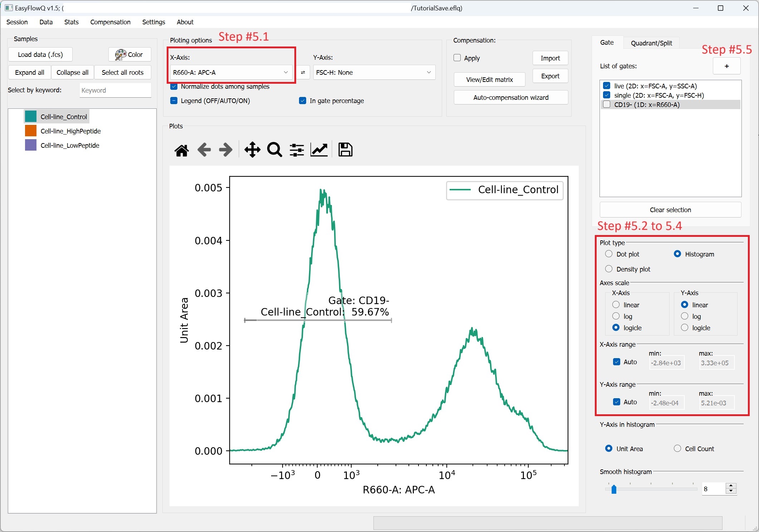Click the Clear selection button
Screen dimensions: 759x532
[x=670, y=210]
